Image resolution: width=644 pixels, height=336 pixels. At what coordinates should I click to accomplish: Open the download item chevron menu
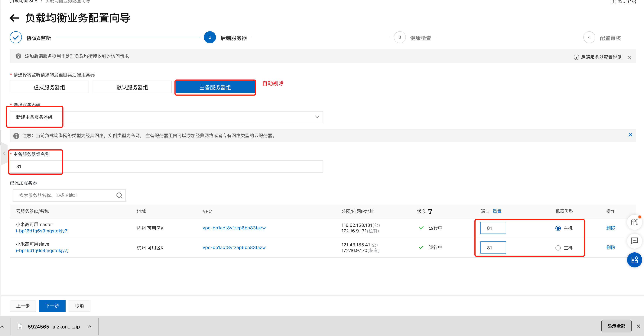pyautogui.click(x=90, y=327)
